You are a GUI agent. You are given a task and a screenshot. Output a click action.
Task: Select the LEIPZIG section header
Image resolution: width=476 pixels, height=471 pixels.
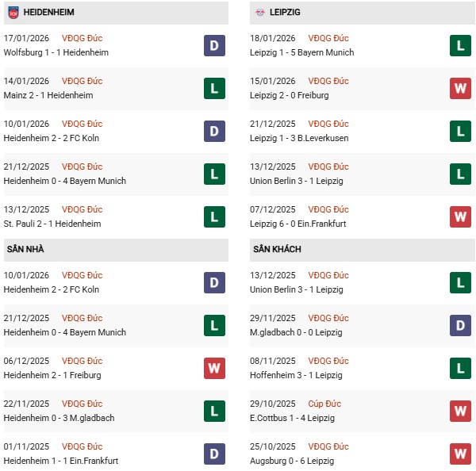click(287, 13)
